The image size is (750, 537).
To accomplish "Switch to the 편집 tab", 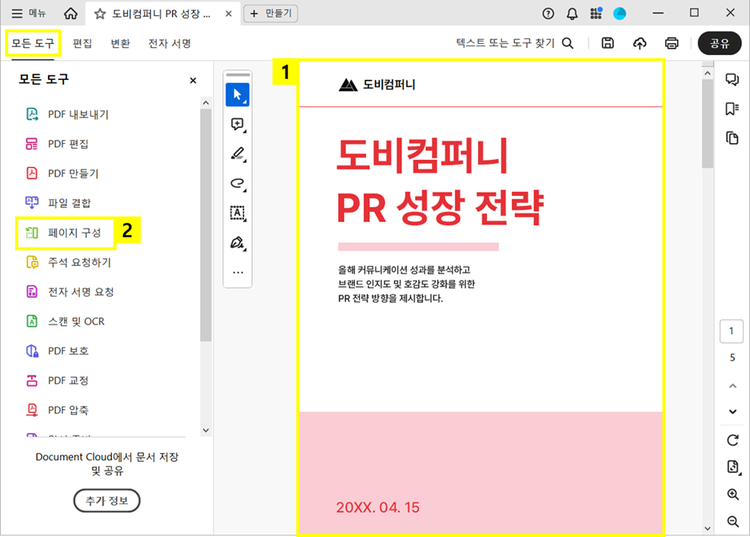I will click(x=82, y=44).
